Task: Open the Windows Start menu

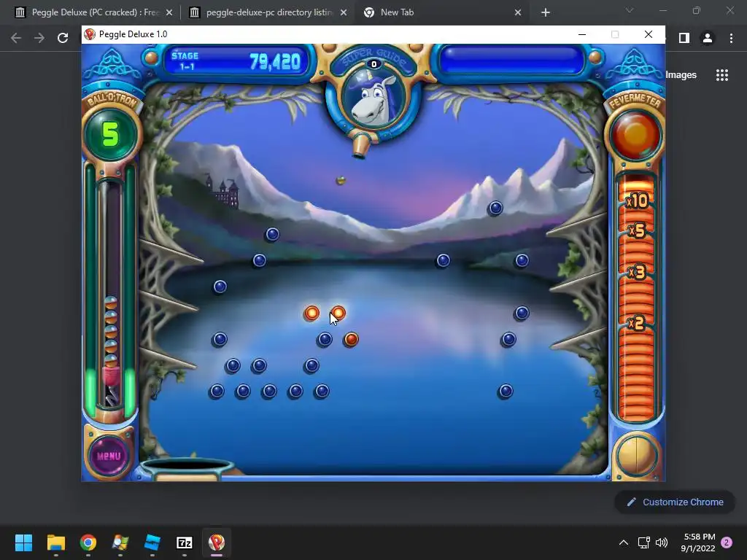Action: click(x=23, y=542)
